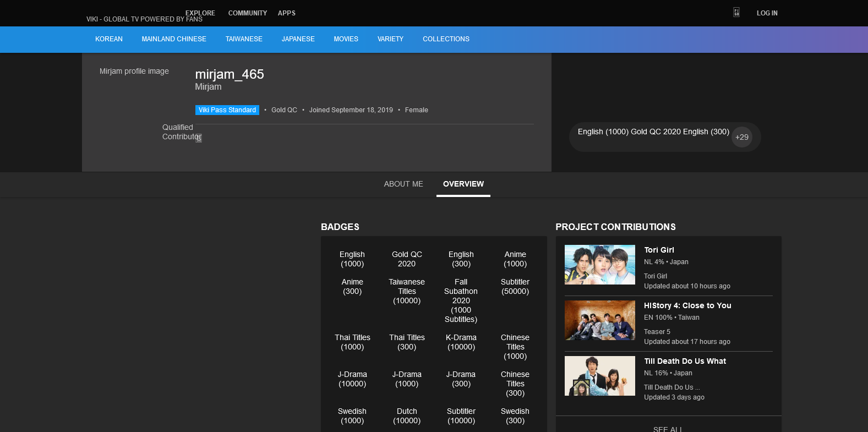868x432 pixels.
Task: Open the Apps menu
Action: (287, 13)
